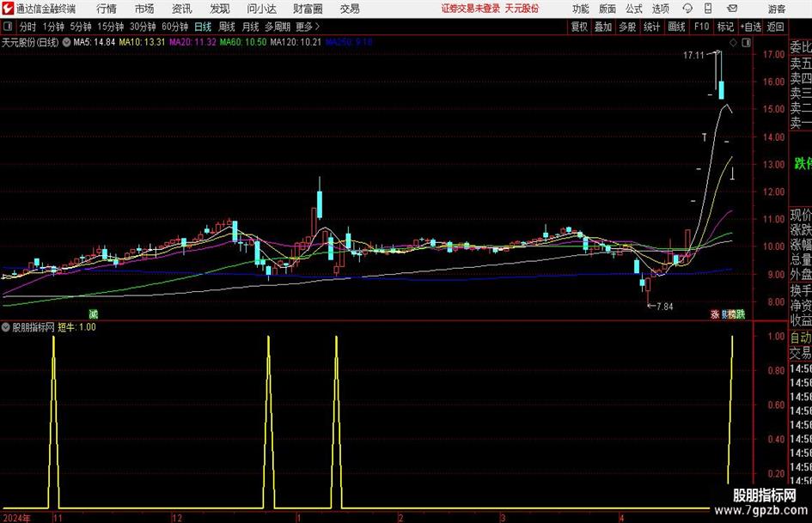The image size is (812, 523).
Task: Click the green 减 marker below the chart
Action: tap(93, 313)
